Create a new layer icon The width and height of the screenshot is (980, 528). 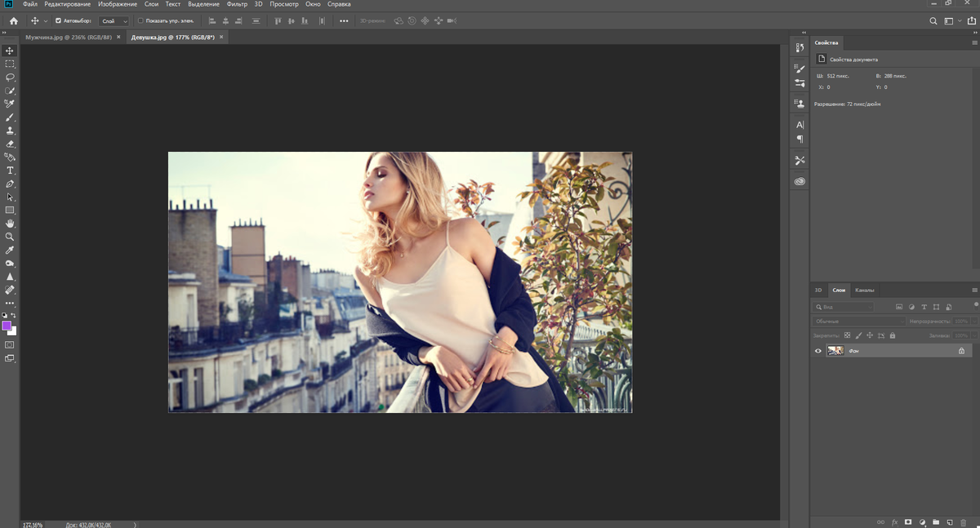pyautogui.click(x=950, y=521)
